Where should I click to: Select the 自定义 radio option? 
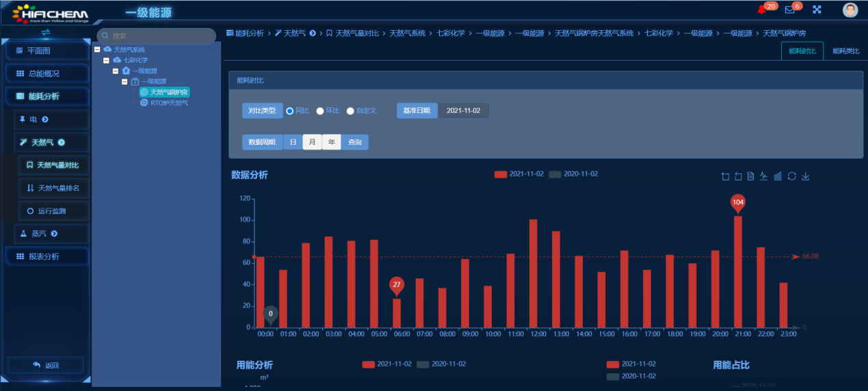[x=350, y=111]
